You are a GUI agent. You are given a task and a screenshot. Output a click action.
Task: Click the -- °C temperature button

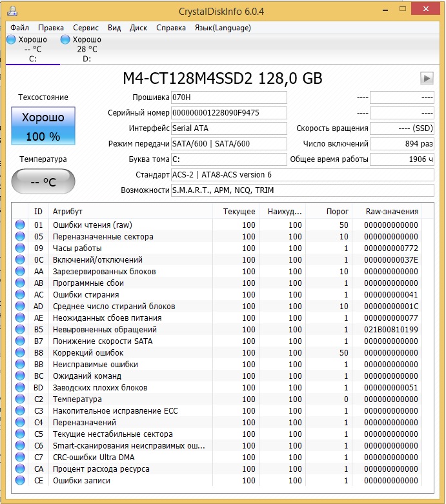tap(43, 181)
